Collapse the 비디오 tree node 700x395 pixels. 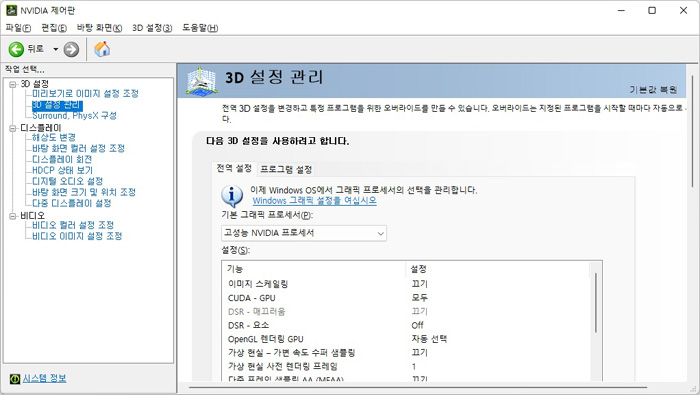(x=12, y=216)
